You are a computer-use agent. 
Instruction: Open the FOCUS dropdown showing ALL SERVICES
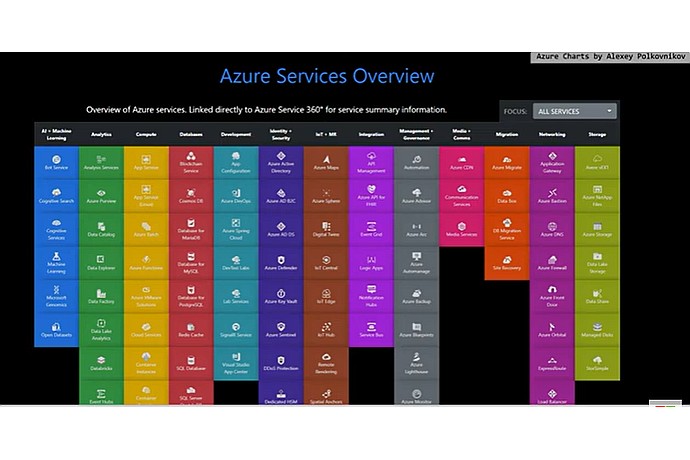click(574, 111)
